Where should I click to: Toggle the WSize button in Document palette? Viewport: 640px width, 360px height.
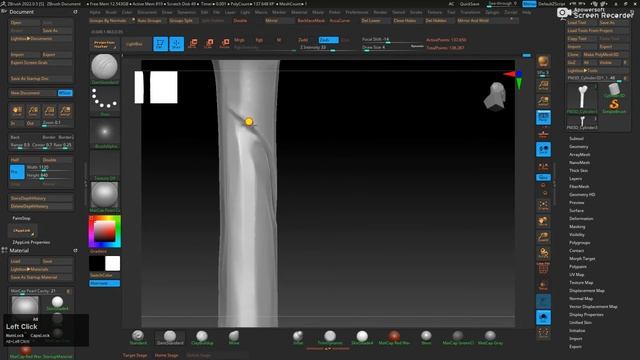(x=65, y=93)
